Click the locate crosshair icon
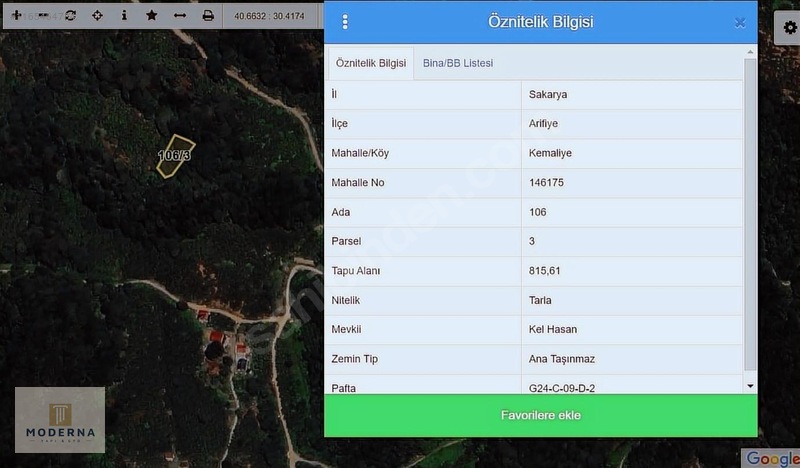 point(97,15)
